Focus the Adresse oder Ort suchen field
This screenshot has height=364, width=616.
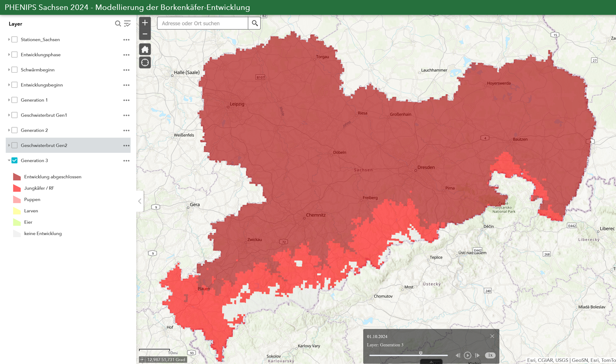click(203, 23)
